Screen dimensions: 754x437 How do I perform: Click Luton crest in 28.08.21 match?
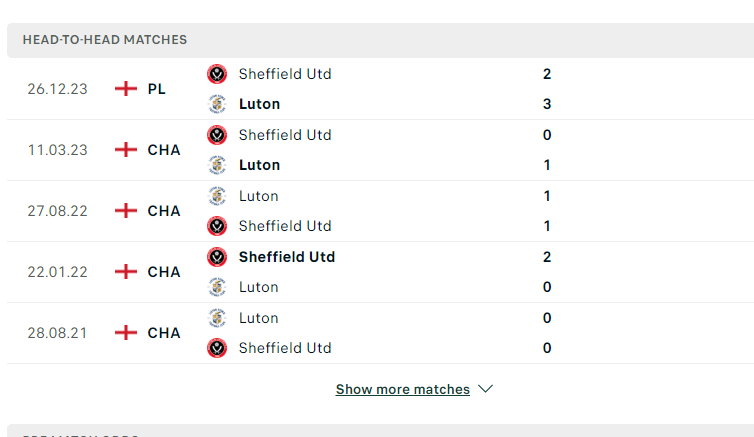217,318
